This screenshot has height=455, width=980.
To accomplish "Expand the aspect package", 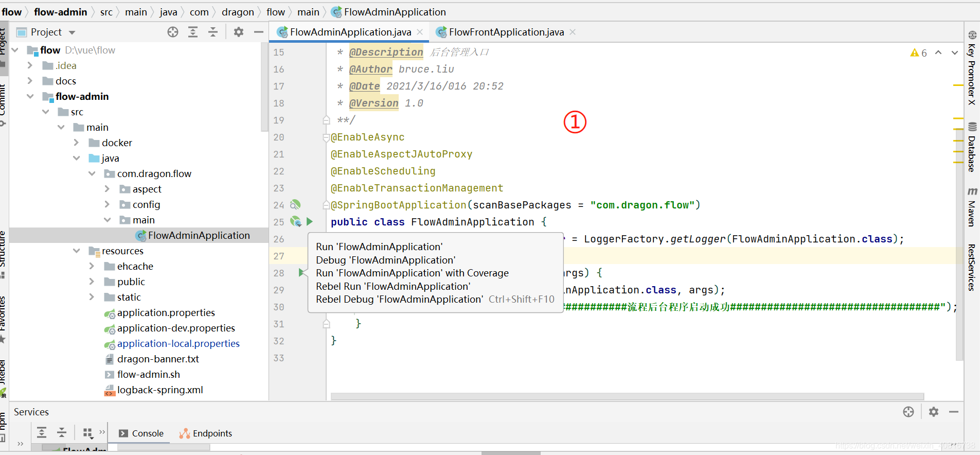I will coord(107,189).
